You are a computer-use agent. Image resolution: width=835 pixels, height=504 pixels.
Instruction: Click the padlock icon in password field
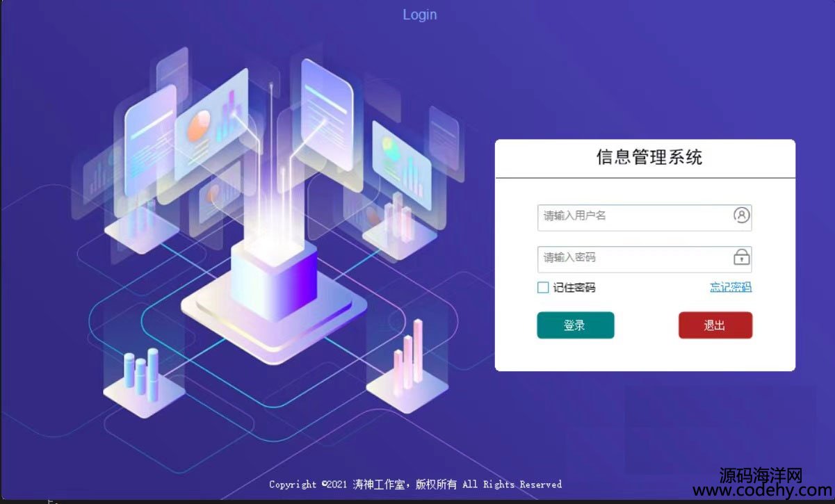(742, 257)
